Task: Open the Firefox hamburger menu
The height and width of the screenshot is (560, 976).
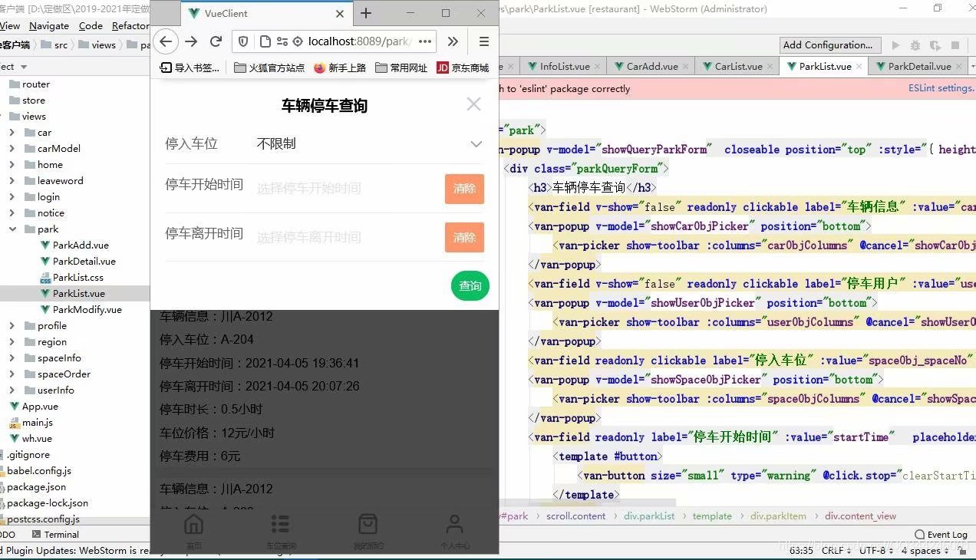Action: coord(483,41)
